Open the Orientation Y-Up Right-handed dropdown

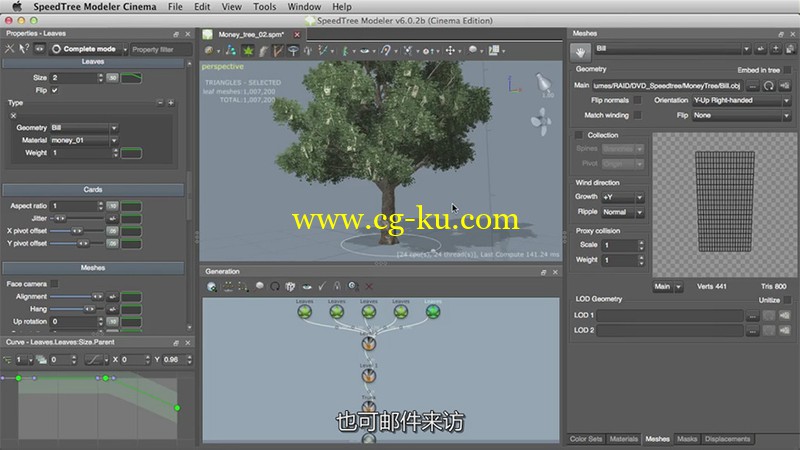741,101
